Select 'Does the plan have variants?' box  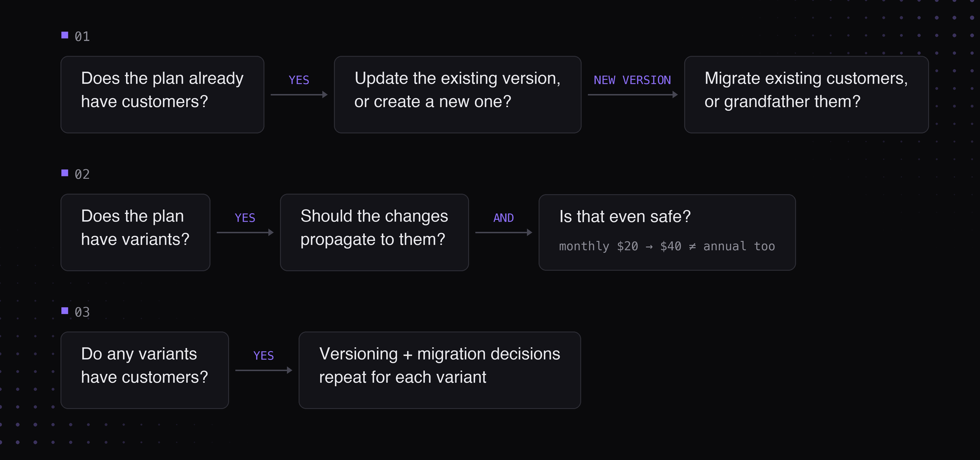[x=135, y=232]
